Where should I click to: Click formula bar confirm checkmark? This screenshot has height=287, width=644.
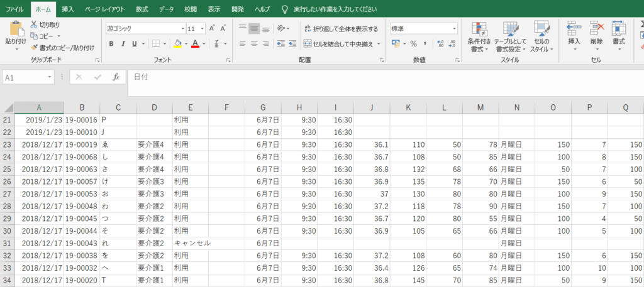(x=97, y=77)
